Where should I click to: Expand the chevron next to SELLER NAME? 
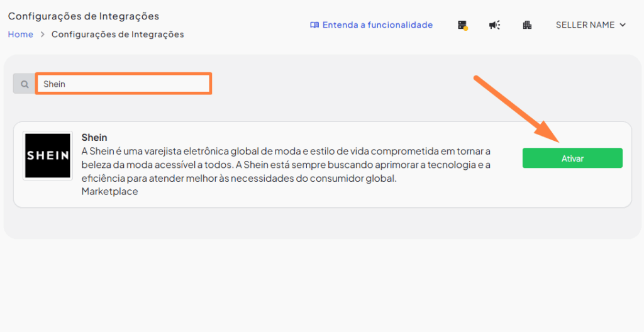click(x=623, y=25)
